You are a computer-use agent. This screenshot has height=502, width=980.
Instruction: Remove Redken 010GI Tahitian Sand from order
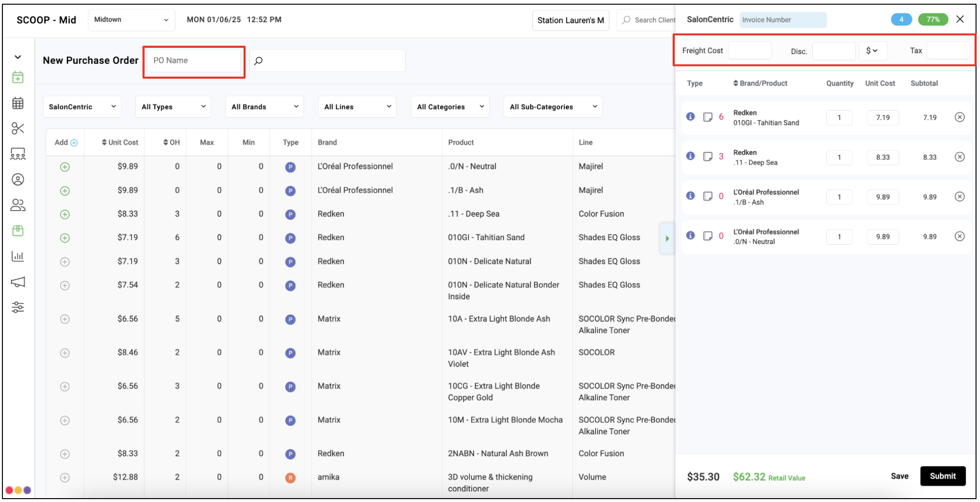tap(960, 117)
